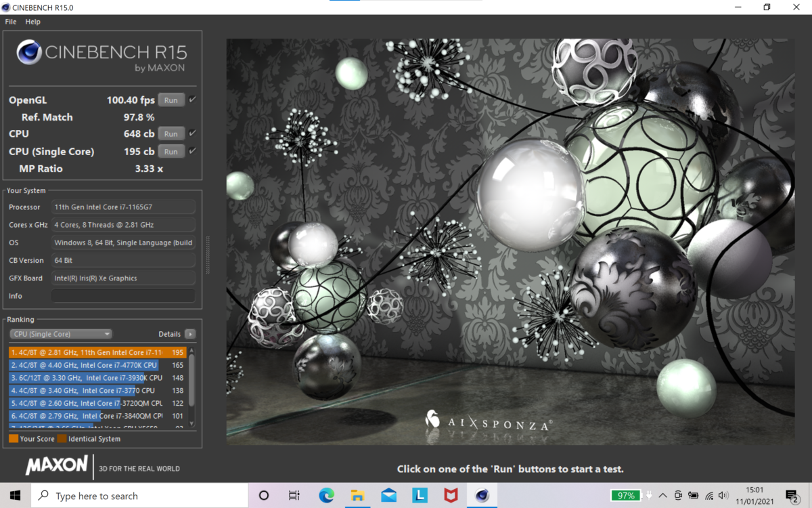Run the OpenGL benchmark test
This screenshot has width=812, height=508.
click(x=171, y=100)
